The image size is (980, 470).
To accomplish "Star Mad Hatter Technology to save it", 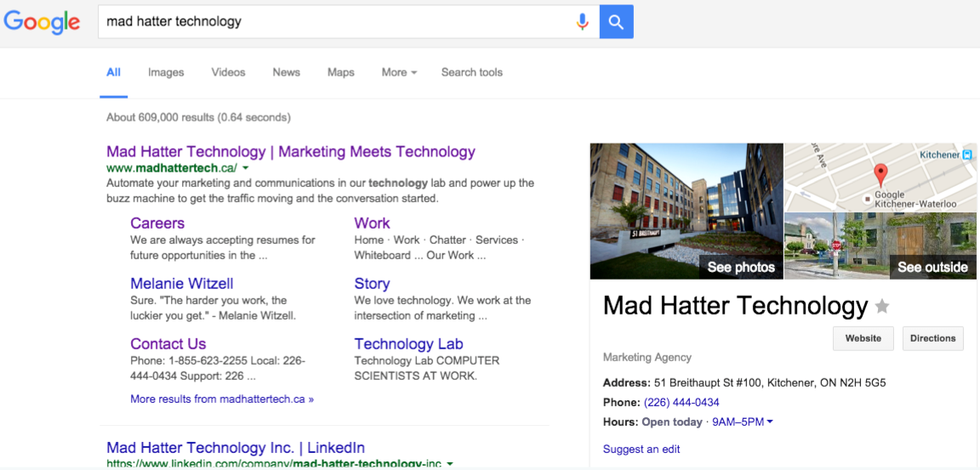I will (x=882, y=307).
